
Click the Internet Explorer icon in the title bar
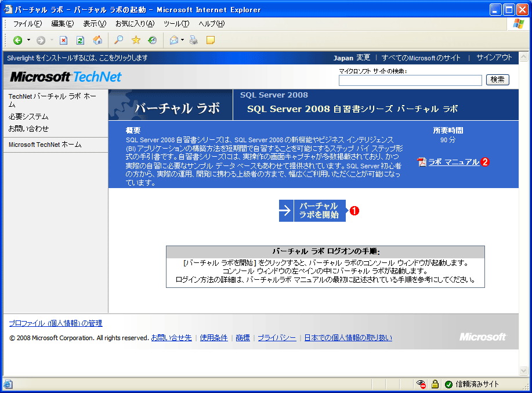click(8, 9)
